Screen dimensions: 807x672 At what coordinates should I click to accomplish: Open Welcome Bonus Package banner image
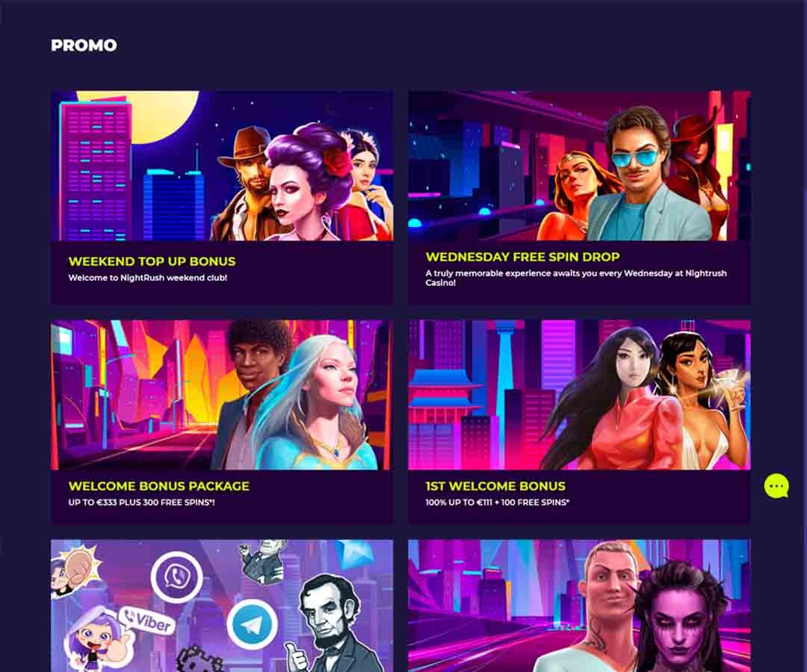(222, 394)
